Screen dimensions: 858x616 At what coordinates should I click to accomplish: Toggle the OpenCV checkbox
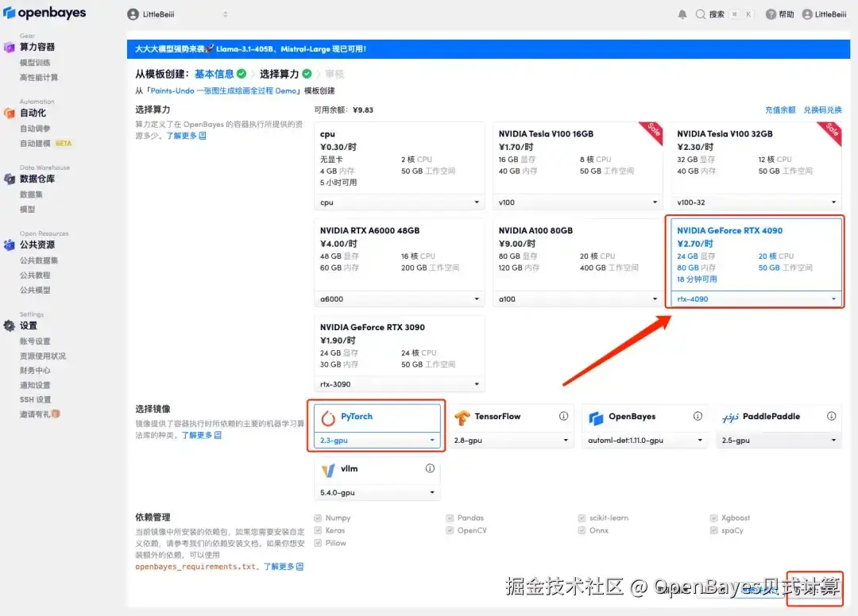click(x=450, y=530)
